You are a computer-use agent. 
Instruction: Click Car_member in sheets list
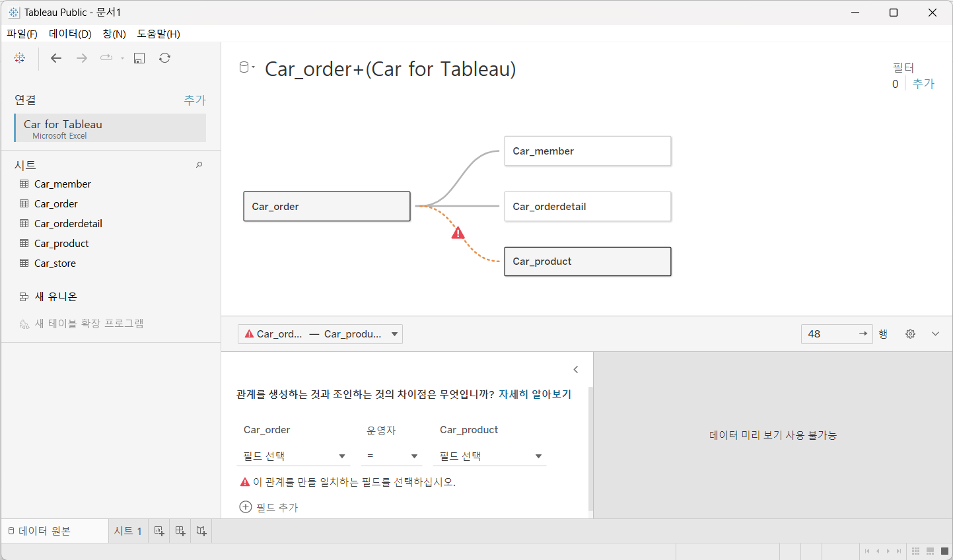63,184
